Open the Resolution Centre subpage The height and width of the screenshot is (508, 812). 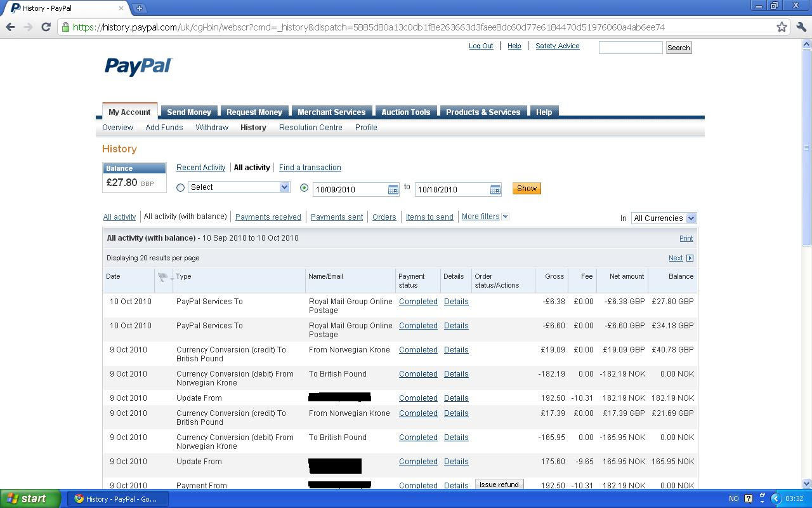(311, 128)
